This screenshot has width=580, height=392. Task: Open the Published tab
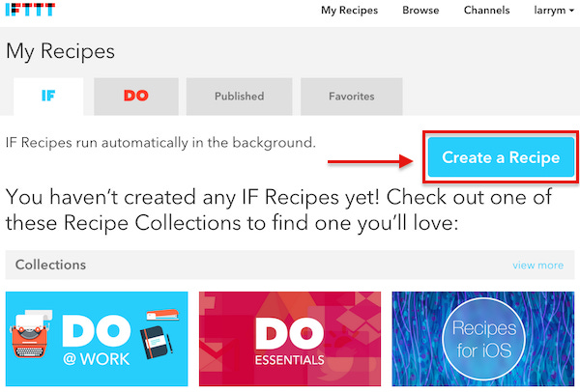click(240, 97)
